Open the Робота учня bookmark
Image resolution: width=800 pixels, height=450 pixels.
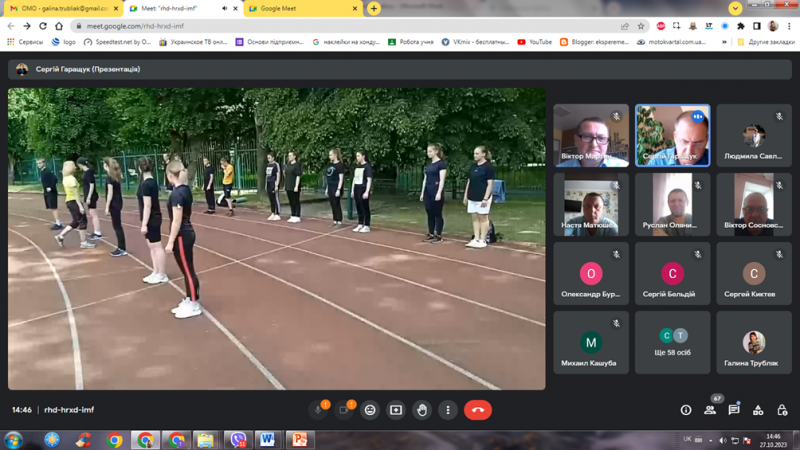411,42
